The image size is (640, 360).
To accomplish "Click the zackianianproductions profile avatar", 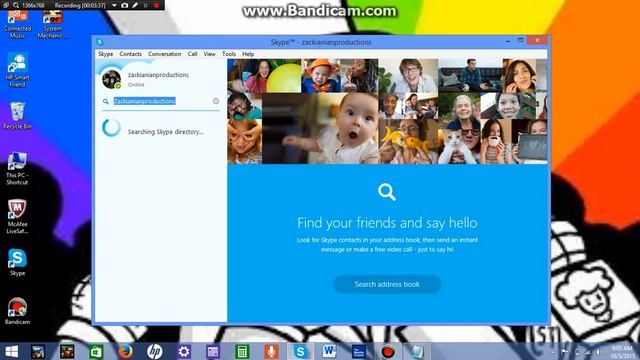I will point(111,79).
